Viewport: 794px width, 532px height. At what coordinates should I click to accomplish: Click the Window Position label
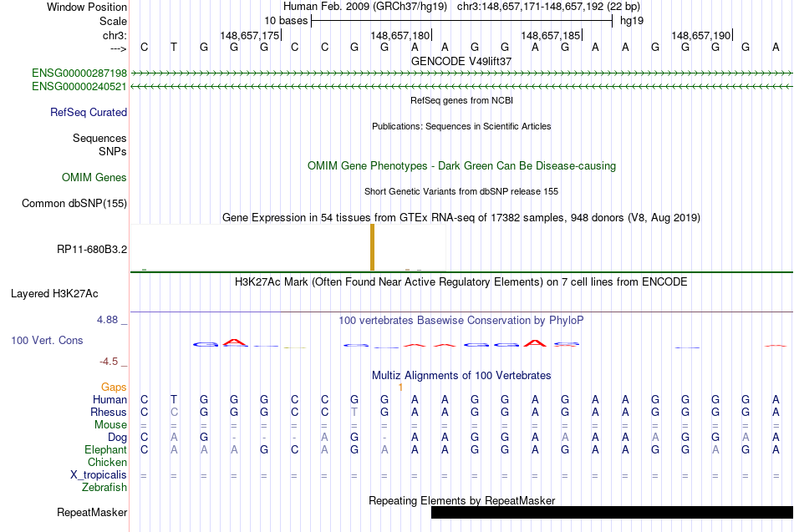[x=87, y=7]
